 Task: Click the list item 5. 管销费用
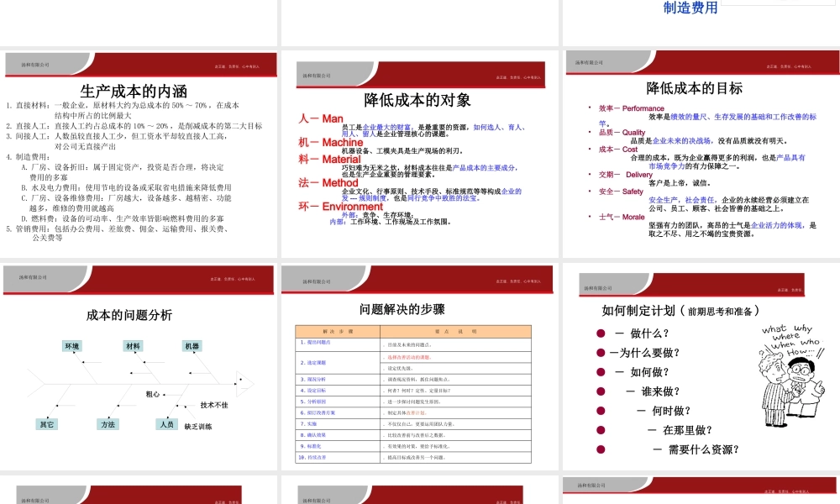click(x=118, y=233)
